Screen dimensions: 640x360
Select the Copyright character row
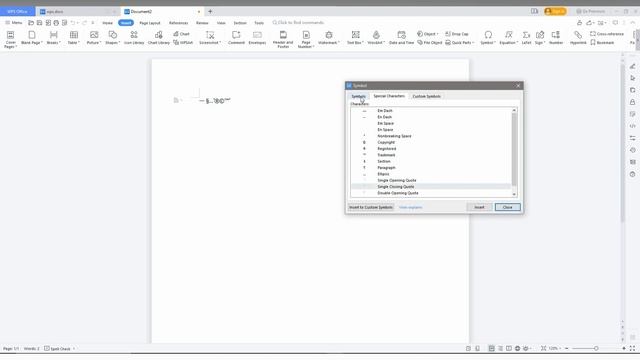pyautogui.click(x=431, y=142)
